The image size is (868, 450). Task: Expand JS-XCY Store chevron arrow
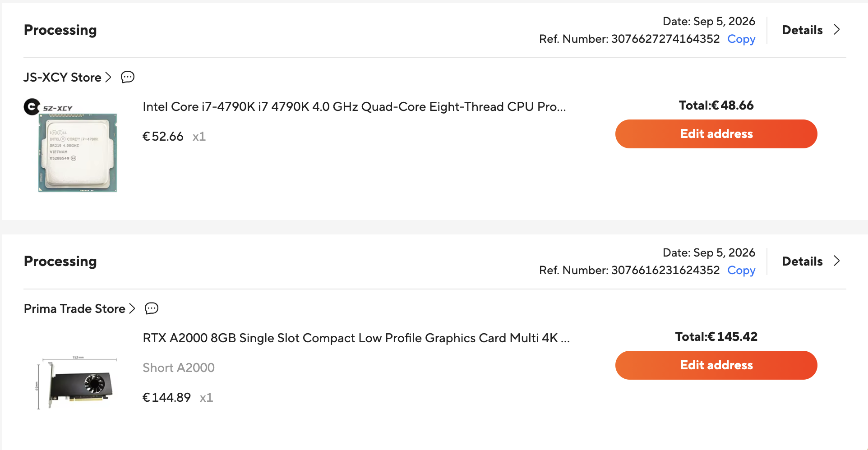click(x=108, y=78)
